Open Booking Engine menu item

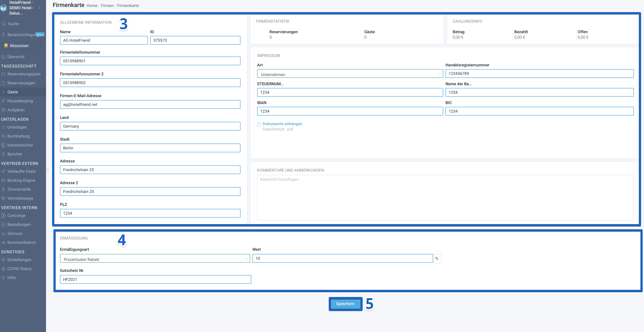(23, 180)
